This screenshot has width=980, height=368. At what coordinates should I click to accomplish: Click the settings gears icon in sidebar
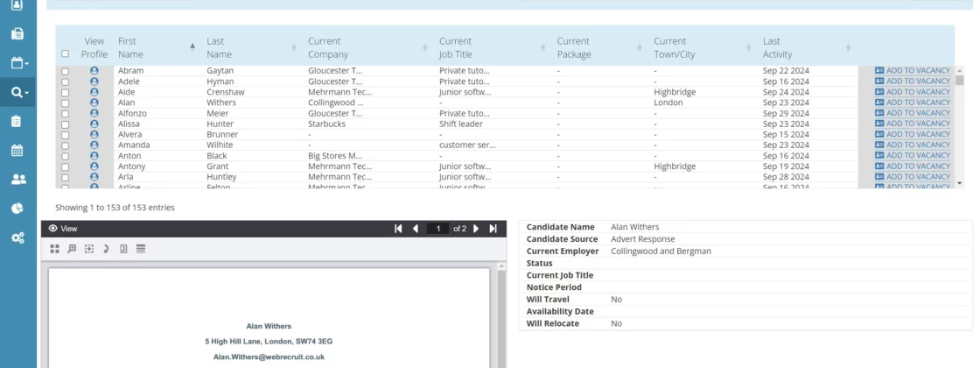coord(17,237)
